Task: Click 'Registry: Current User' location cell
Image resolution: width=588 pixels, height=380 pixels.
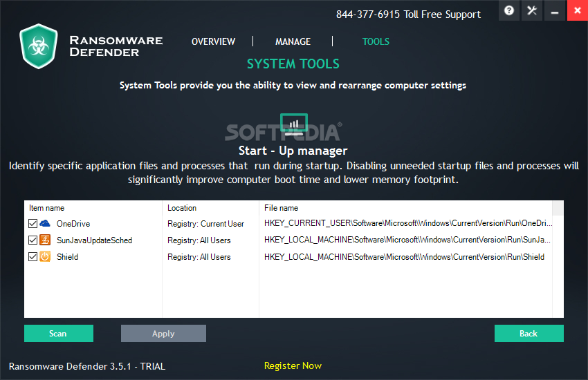Action: 205,223
